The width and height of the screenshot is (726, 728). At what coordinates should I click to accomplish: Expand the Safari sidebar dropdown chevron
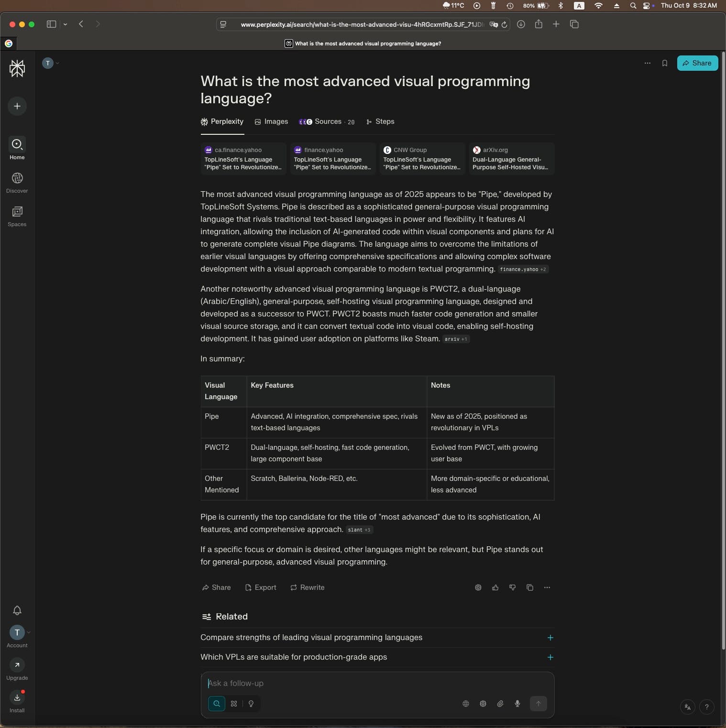65,24
